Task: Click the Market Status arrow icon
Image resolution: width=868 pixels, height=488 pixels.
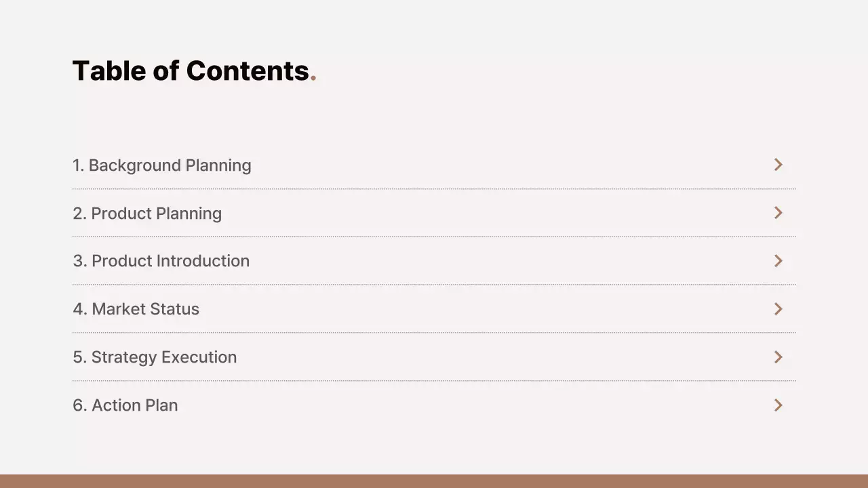Action: click(778, 309)
